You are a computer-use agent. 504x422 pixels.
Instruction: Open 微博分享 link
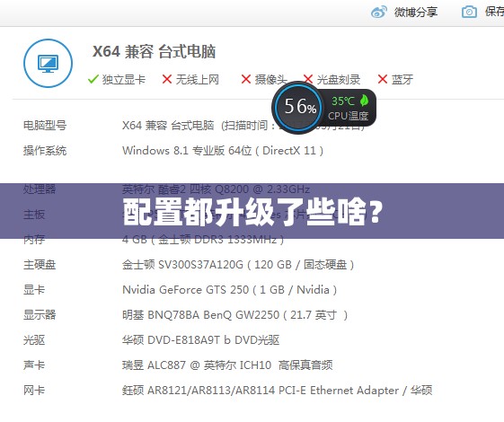pyautogui.click(x=416, y=13)
